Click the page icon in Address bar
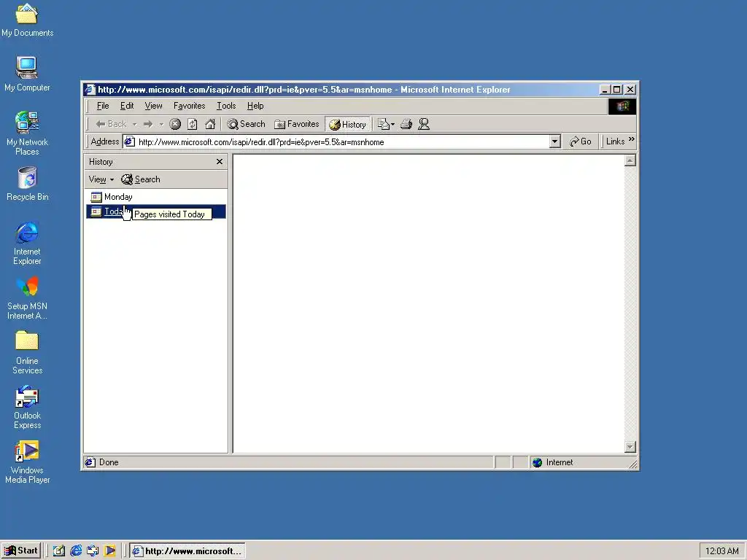 pos(130,141)
